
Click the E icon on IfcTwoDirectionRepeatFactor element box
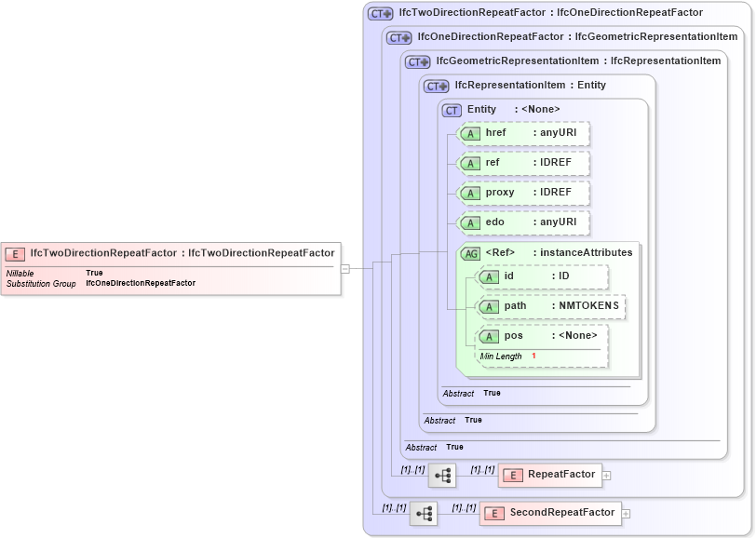click(x=13, y=252)
